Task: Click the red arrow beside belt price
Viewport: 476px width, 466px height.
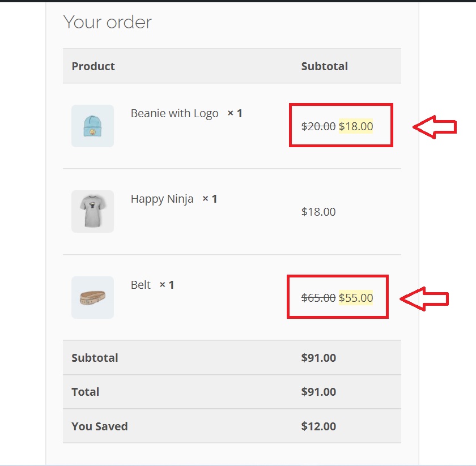Action: [424, 299]
